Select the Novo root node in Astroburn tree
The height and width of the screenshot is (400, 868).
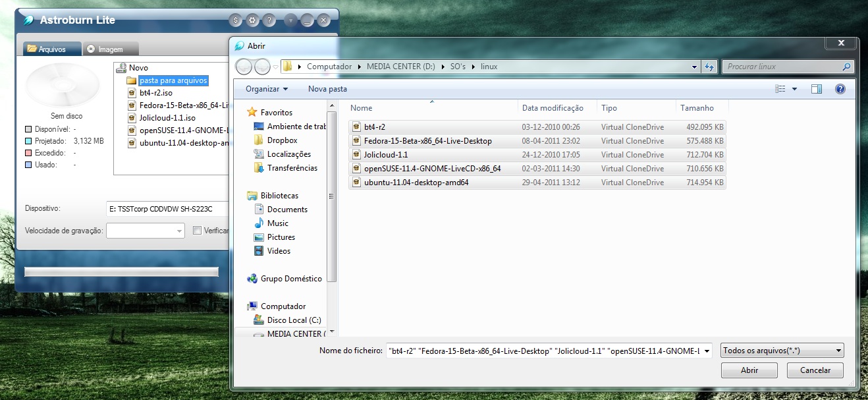click(x=138, y=68)
